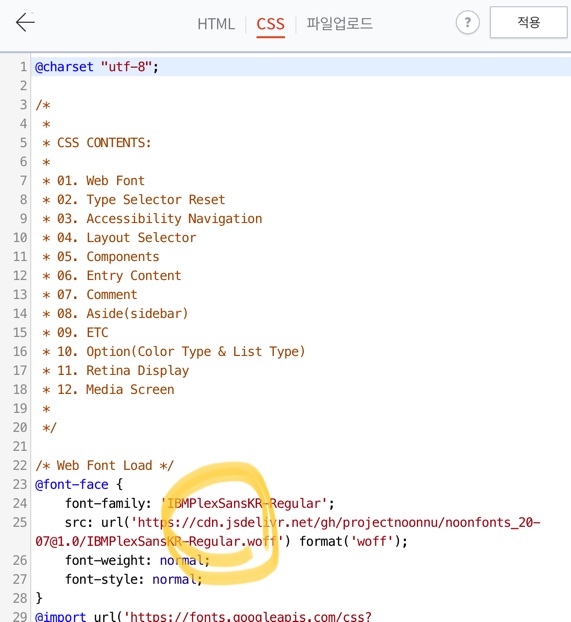Click the "08. Aside(sidebar)" line

[x=115, y=314]
